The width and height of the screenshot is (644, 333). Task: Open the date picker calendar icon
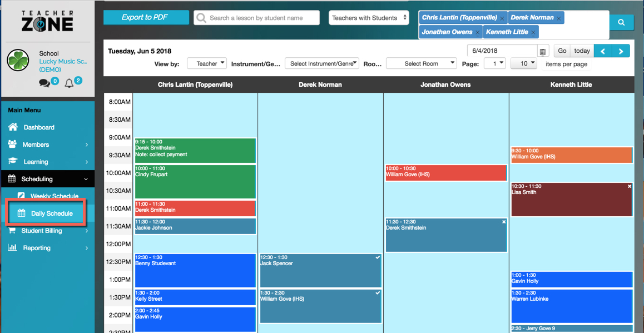543,52
